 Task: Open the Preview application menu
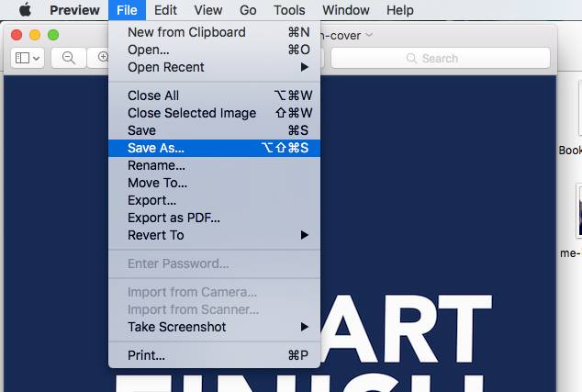click(x=74, y=10)
